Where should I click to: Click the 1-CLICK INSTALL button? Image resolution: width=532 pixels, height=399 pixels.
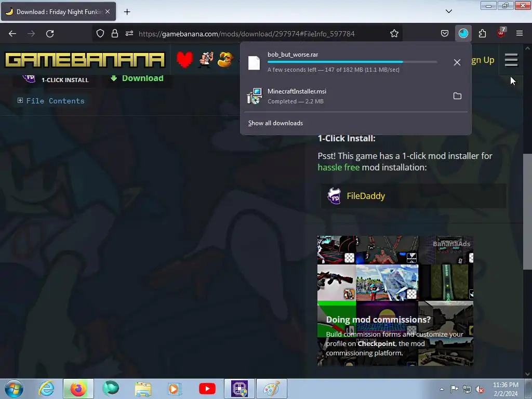(56, 79)
